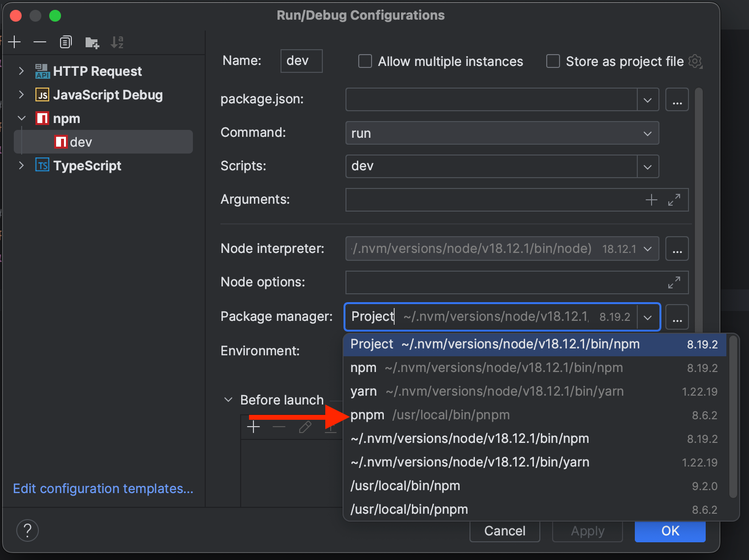Click the expand icon in Arguments field
749x560 pixels.
click(674, 200)
